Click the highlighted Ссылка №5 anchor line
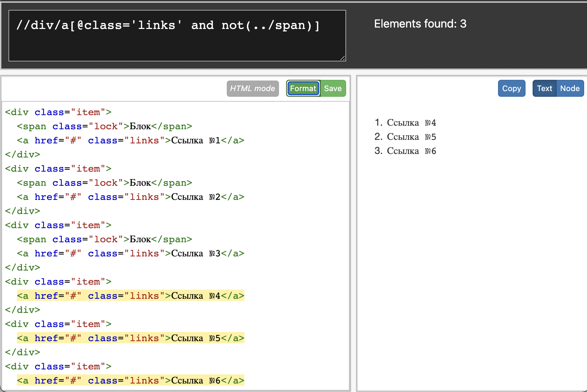Viewport: 587px width, 392px height. click(130, 338)
